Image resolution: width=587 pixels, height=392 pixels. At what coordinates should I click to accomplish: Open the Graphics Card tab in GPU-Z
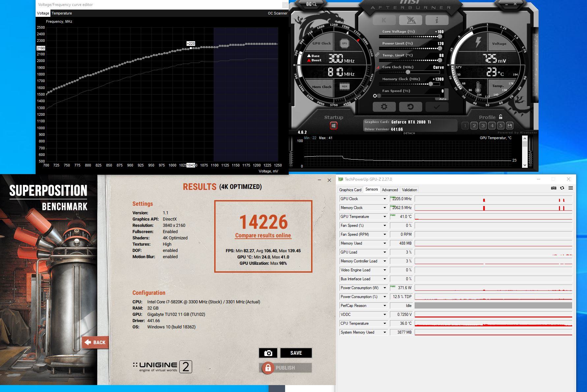(x=350, y=190)
